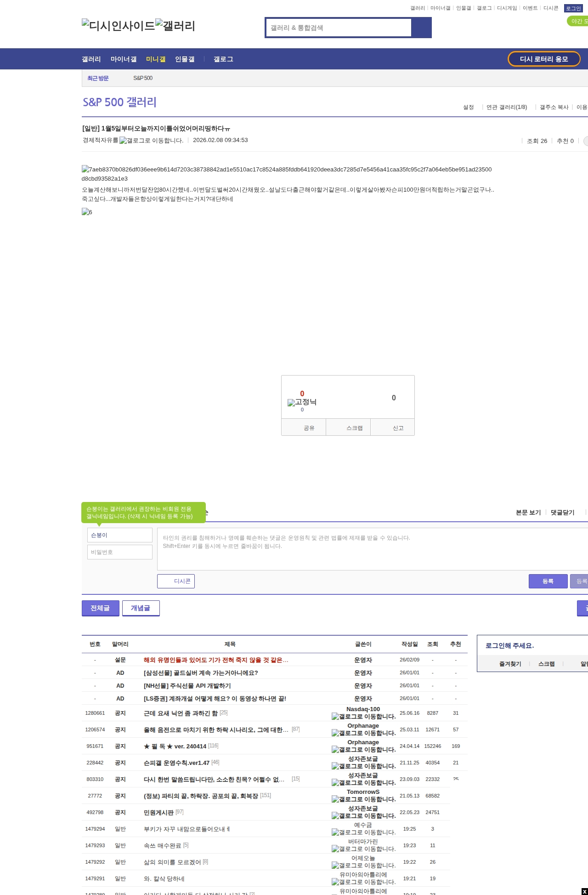Viewport: 588px width, 895px height.
Task: Click the 디시콘 button below comment box
Action: tap(176, 581)
